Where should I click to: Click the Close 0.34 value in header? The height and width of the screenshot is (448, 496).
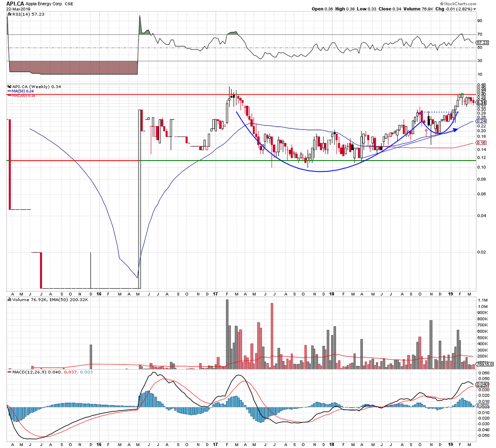point(389,9)
